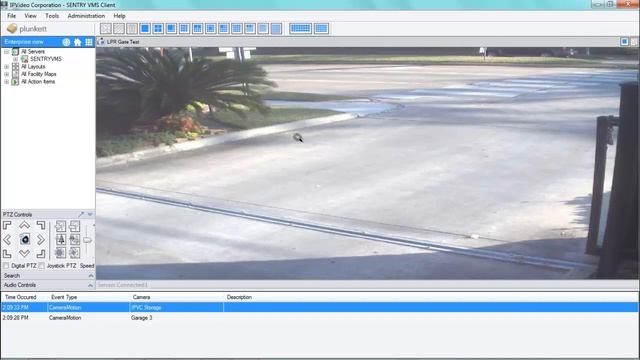Open the View menu
640x360 pixels.
(x=30, y=16)
